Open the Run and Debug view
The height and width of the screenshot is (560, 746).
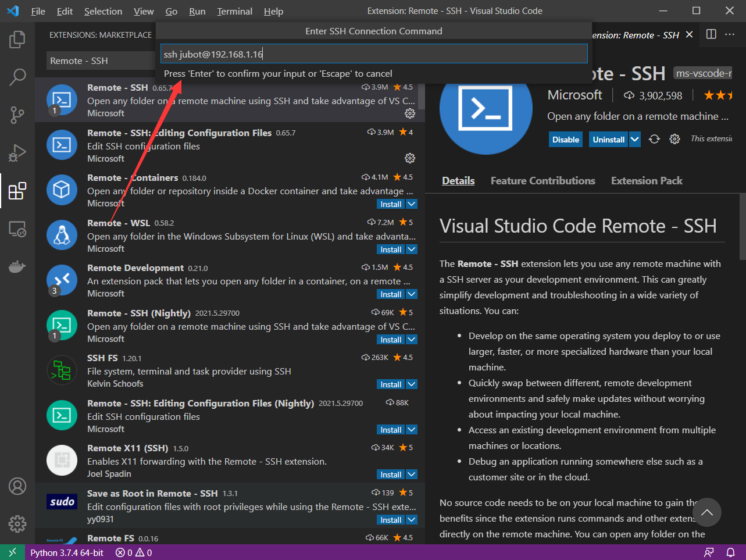17,153
